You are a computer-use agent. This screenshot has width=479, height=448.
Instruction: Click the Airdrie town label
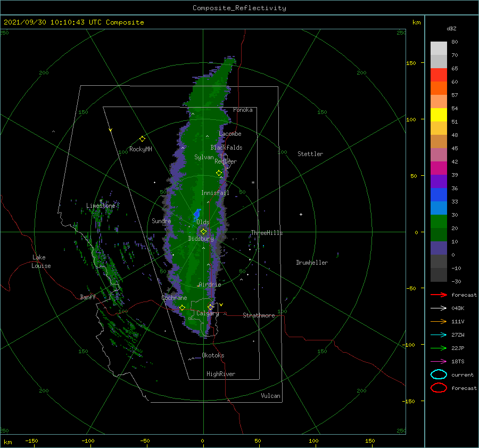[210, 284]
